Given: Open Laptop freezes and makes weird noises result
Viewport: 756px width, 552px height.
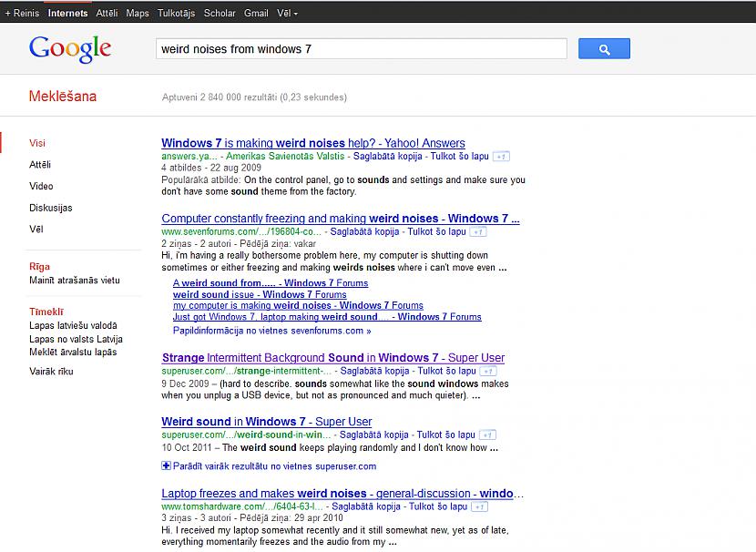Looking at the screenshot, I should coord(342,493).
